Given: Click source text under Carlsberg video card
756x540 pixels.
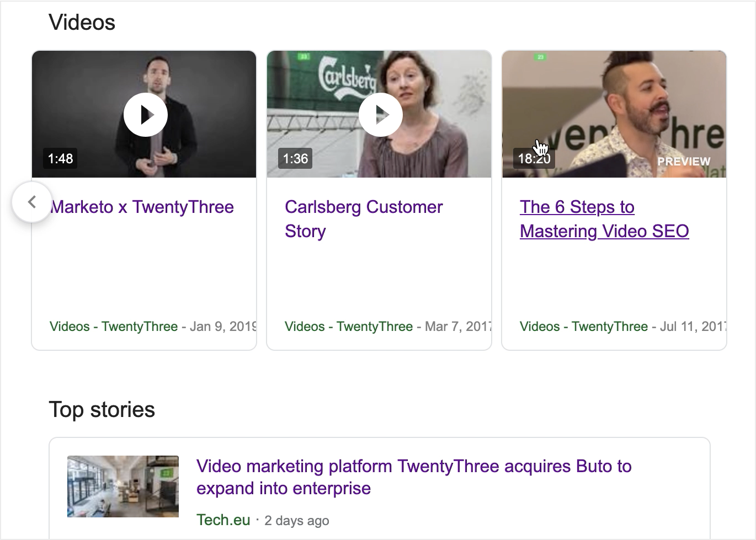Looking at the screenshot, I should (349, 327).
